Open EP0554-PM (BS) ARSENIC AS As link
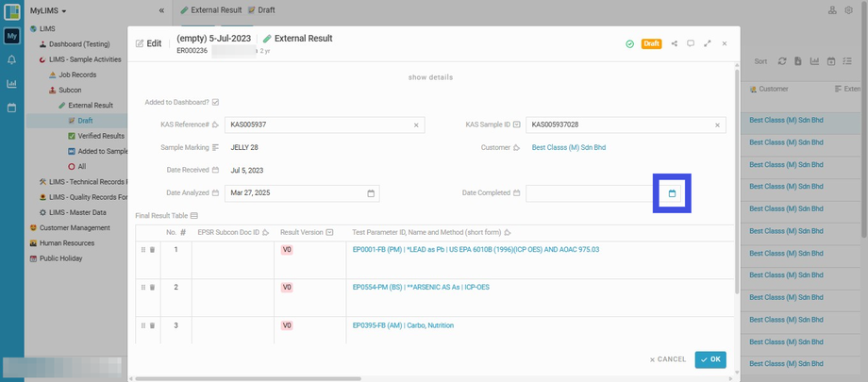Viewport: 868px width, 382px height. [x=421, y=288]
